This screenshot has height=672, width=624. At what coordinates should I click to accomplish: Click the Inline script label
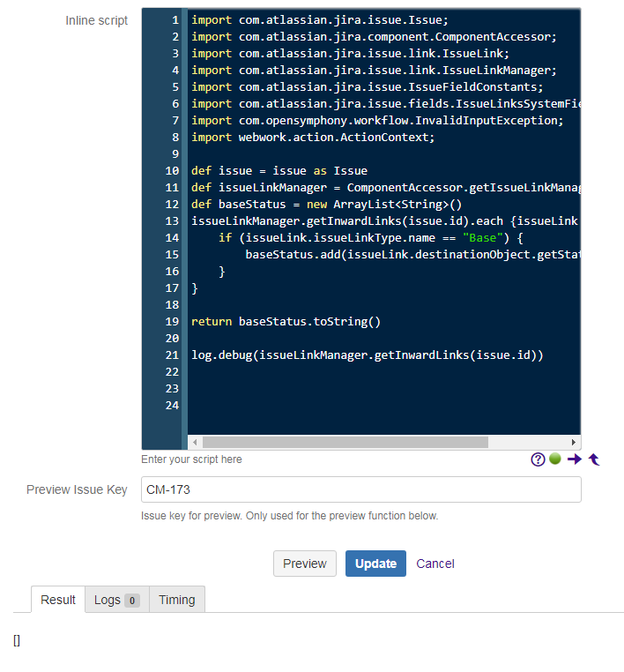pos(96,20)
